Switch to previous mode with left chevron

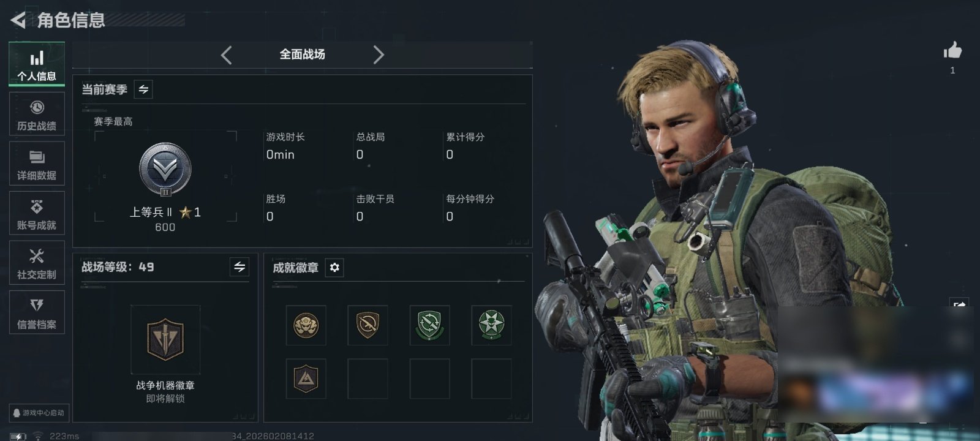tap(226, 55)
